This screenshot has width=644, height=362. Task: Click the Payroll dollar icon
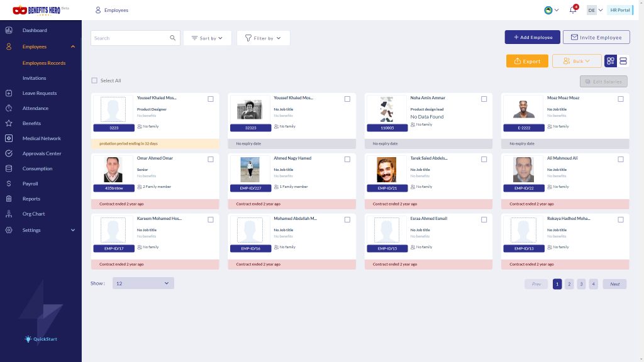click(9, 184)
